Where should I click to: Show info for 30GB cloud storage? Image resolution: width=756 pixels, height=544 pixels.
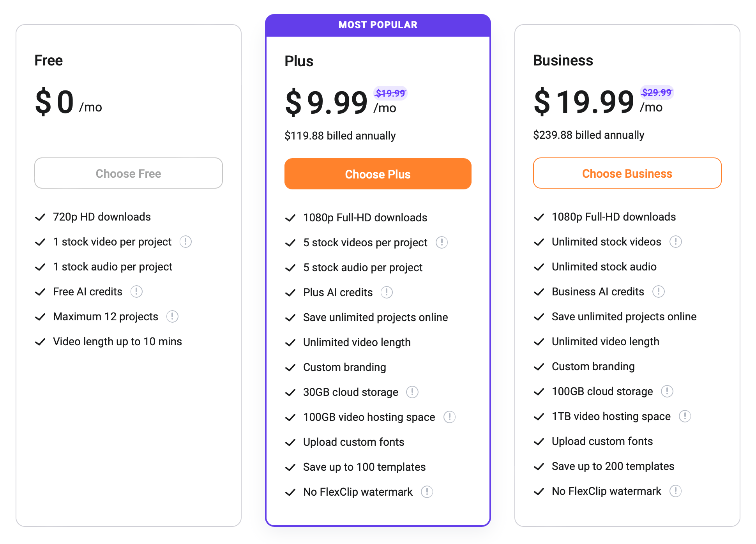coord(412,392)
